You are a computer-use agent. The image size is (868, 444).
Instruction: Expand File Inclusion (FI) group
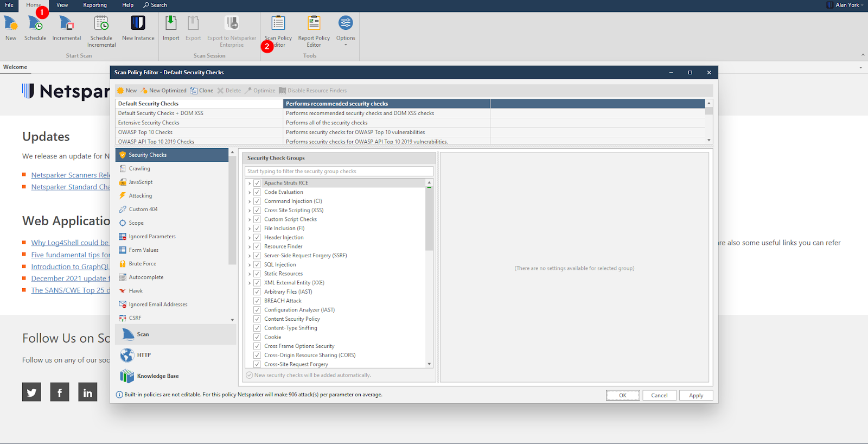pos(250,229)
